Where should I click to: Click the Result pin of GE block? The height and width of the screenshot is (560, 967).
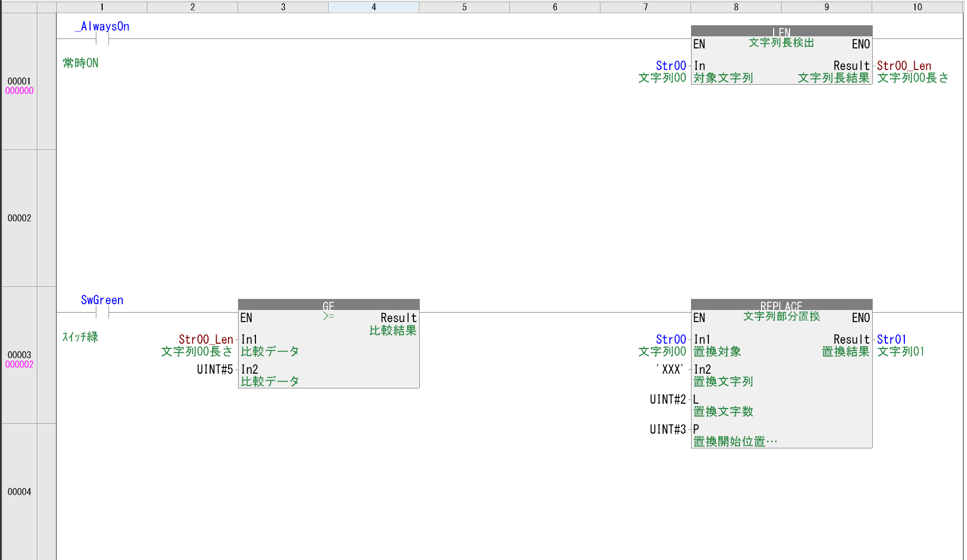point(398,318)
